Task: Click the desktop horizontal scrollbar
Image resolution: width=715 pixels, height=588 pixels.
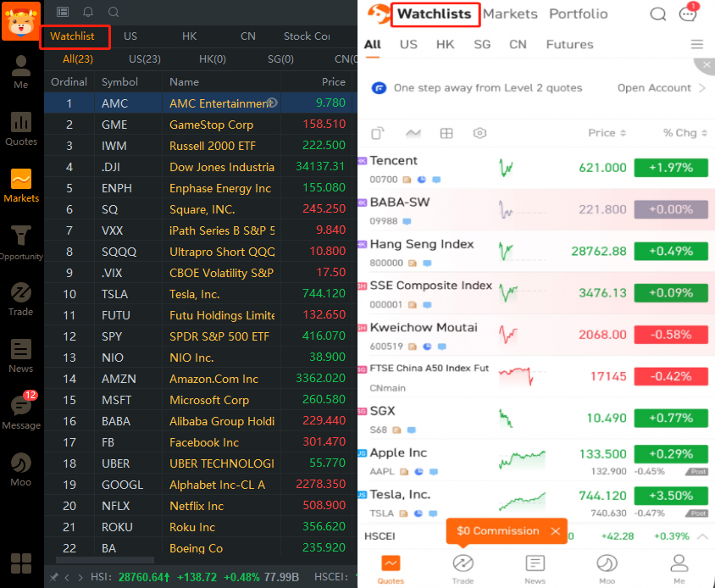Action: click(x=105, y=560)
